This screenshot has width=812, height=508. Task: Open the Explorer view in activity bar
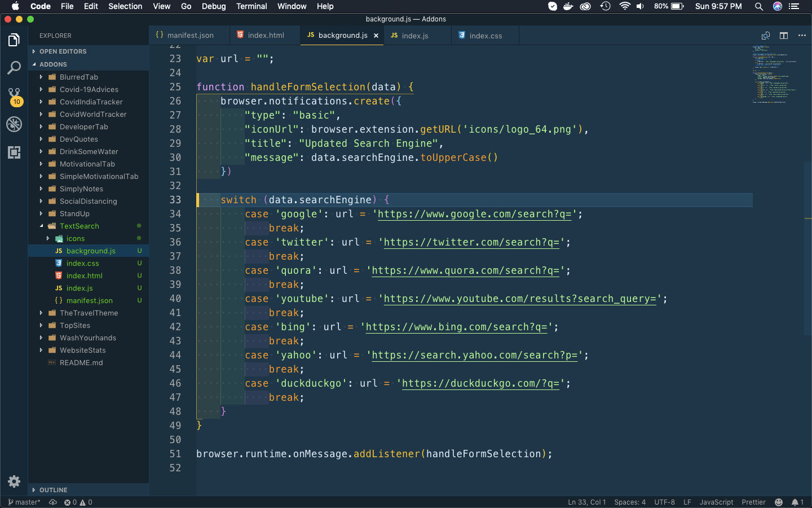(14, 40)
